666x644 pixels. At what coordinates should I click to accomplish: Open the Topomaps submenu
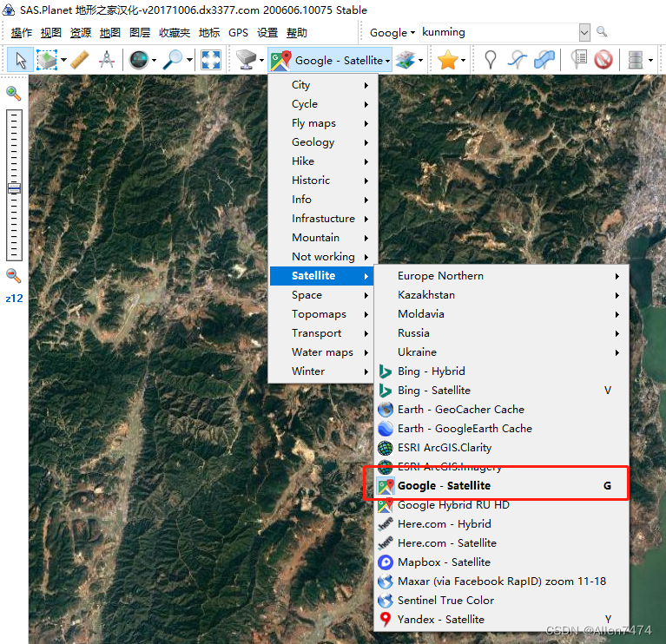pos(321,314)
